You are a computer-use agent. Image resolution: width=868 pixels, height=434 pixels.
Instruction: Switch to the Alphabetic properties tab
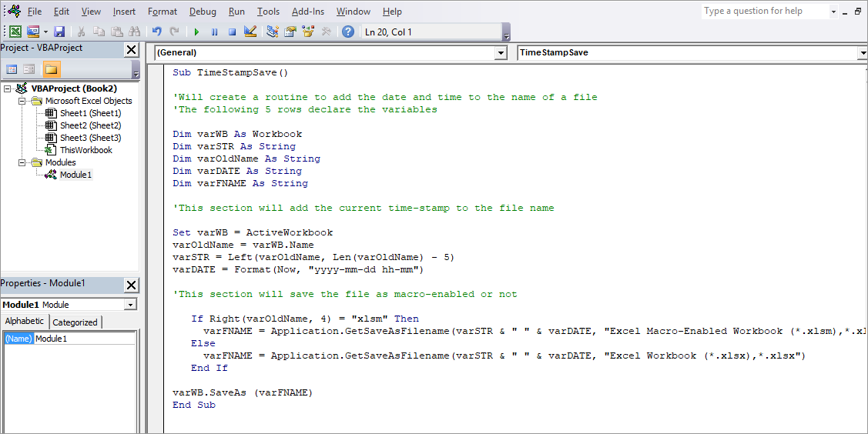25,321
